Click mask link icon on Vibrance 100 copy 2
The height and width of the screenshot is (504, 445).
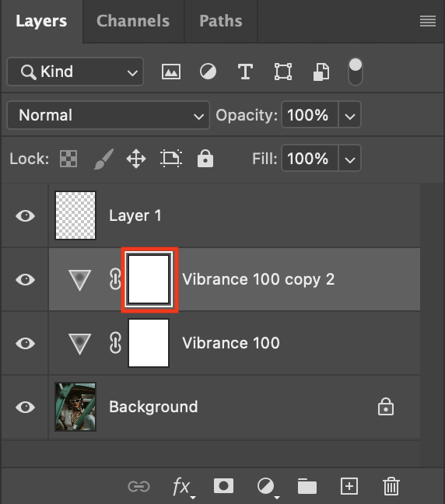point(115,279)
